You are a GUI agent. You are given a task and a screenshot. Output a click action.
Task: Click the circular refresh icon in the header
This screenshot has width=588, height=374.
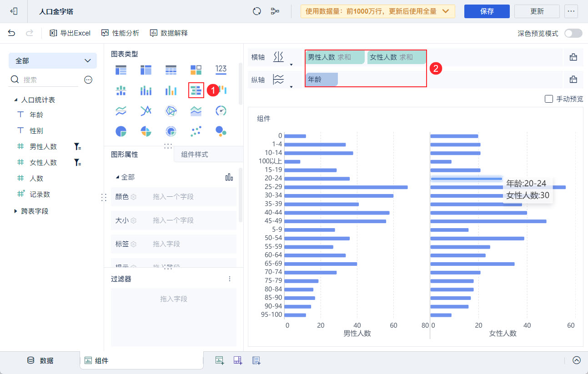click(257, 11)
